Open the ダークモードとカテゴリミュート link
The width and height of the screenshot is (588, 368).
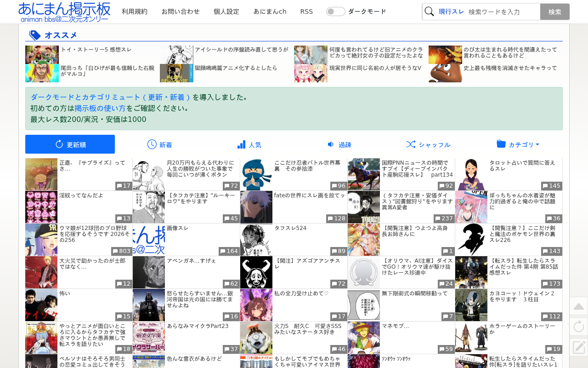tap(110, 98)
